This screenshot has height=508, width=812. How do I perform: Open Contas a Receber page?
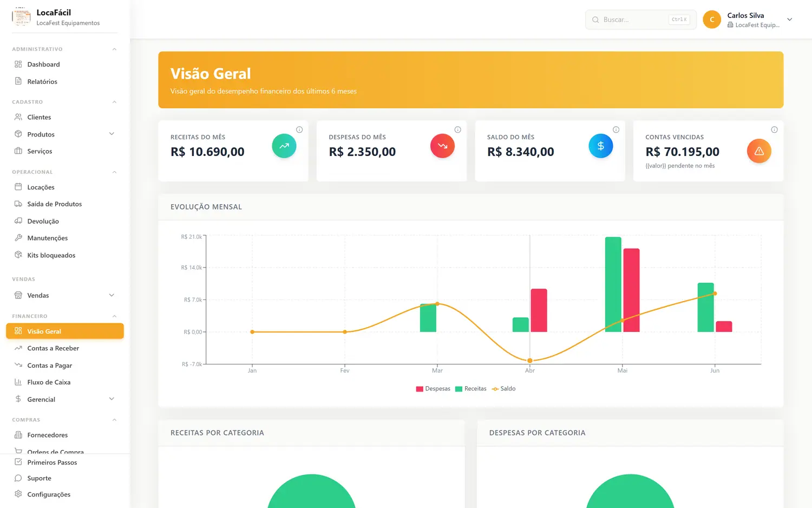coord(65,348)
